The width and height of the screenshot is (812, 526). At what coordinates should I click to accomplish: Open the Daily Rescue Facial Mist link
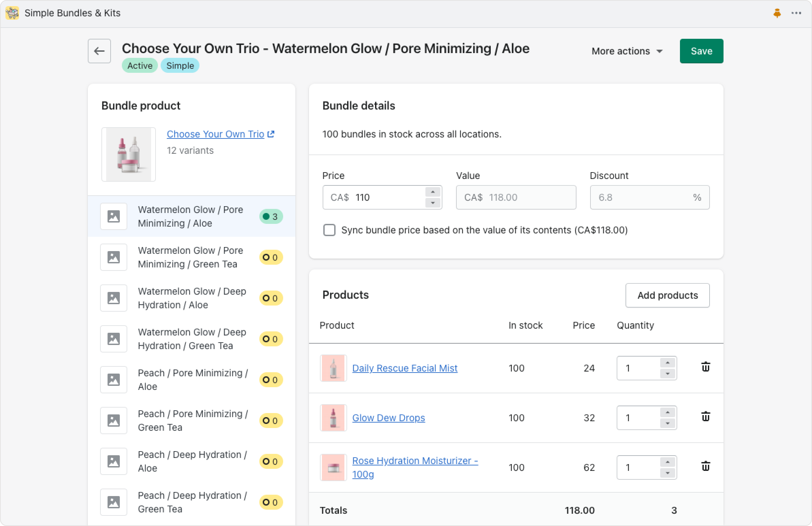click(x=405, y=368)
